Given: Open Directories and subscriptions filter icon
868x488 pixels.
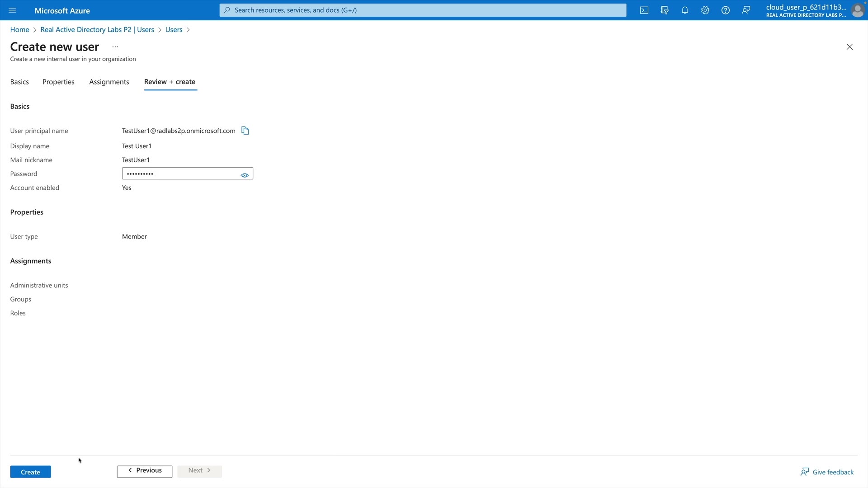Looking at the screenshot, I should coord(665,10).
